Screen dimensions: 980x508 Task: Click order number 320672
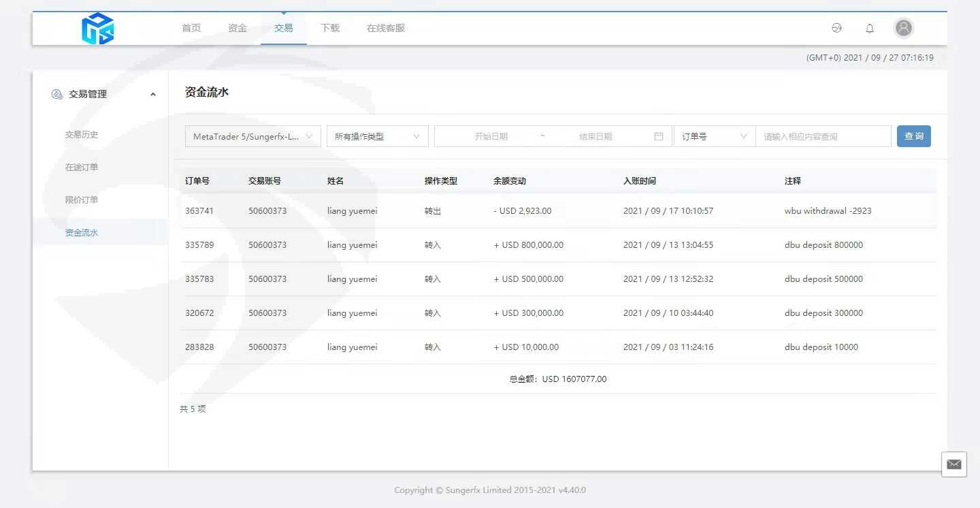tap(199, 313)
